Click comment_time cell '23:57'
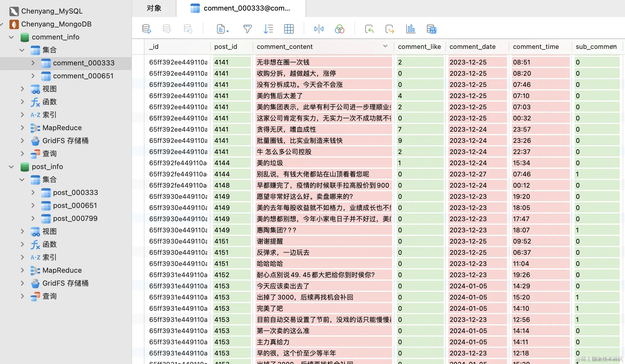Image resolution: width=625 pixels, height=364 pixels. (x=540, y=129)
